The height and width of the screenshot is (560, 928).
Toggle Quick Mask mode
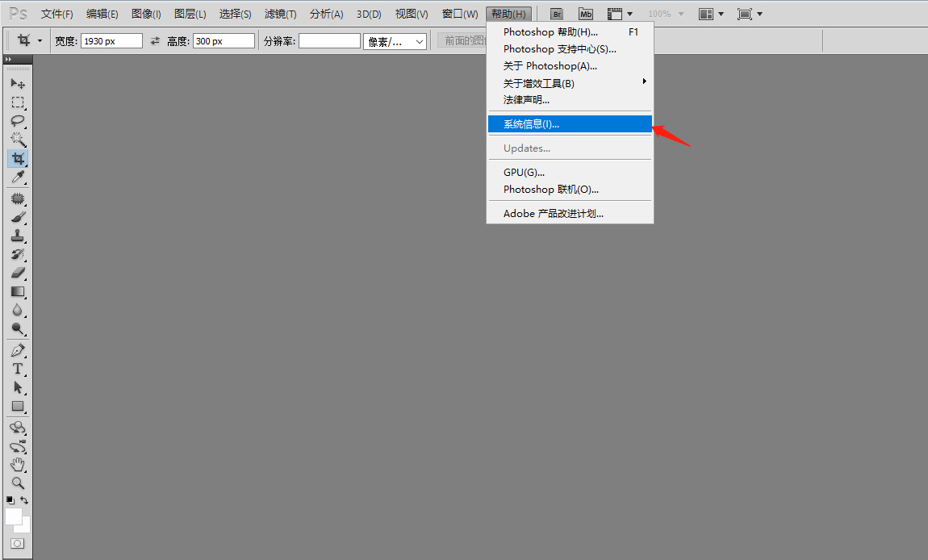tap(18, 543)
